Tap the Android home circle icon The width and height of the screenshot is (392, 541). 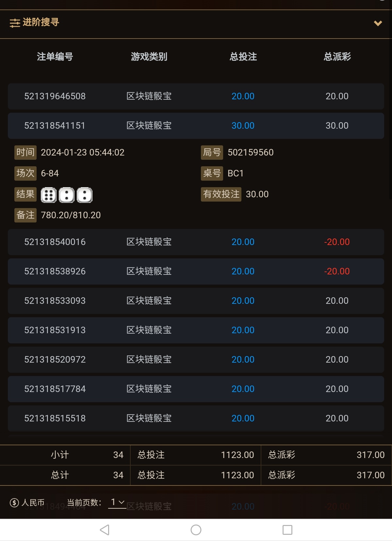(196, 530)
